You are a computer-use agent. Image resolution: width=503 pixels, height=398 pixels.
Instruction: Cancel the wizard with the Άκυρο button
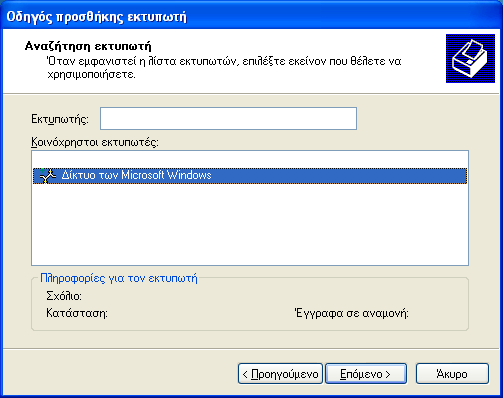coord(452,374)
